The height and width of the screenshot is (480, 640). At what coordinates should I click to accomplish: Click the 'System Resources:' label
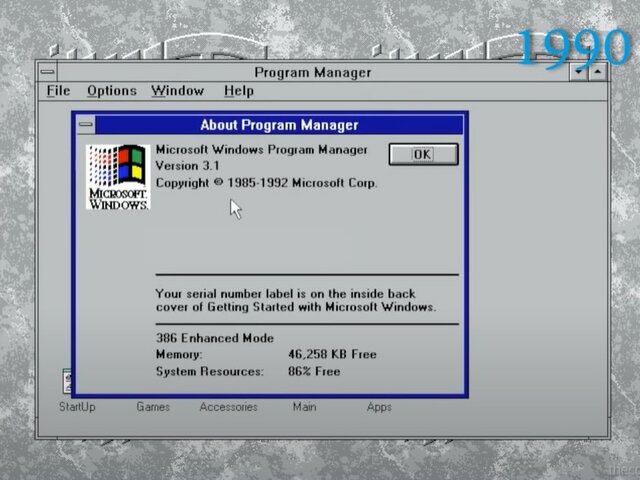pyautogui.click(x=210, y=371)
